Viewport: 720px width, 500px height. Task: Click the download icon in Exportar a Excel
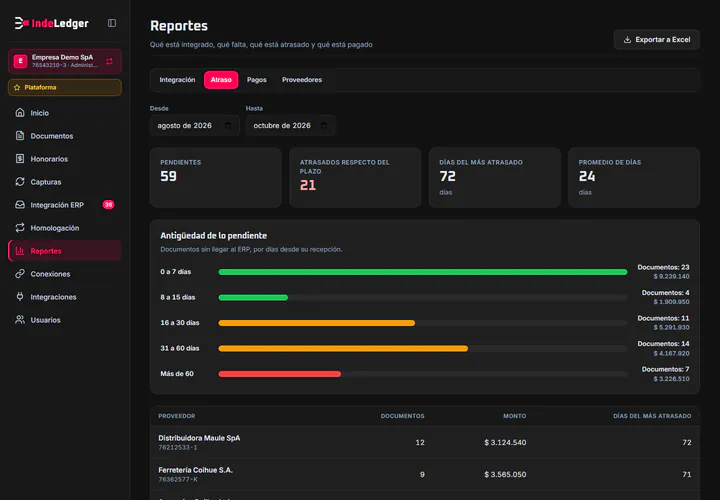pos(627,39)
